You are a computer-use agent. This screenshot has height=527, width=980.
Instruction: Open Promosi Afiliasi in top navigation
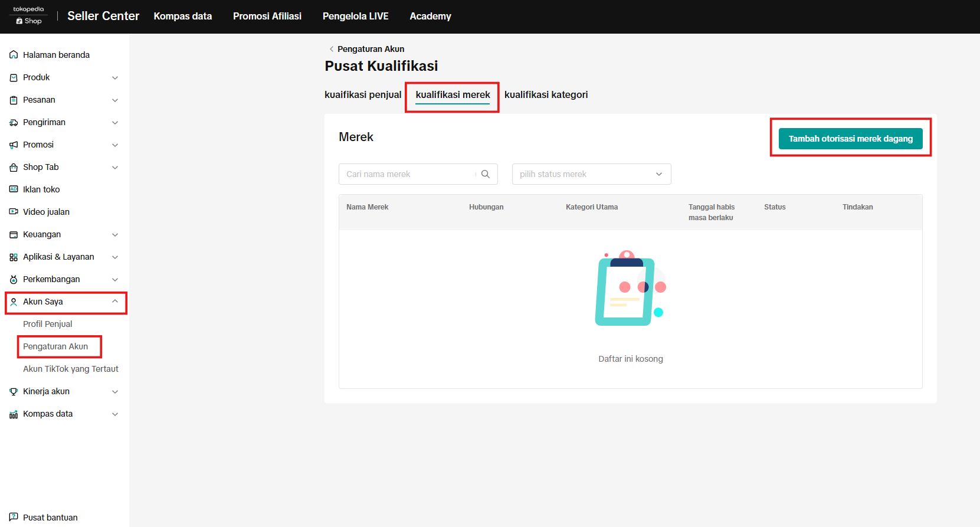pyautogui.click(x=267, y=17)
